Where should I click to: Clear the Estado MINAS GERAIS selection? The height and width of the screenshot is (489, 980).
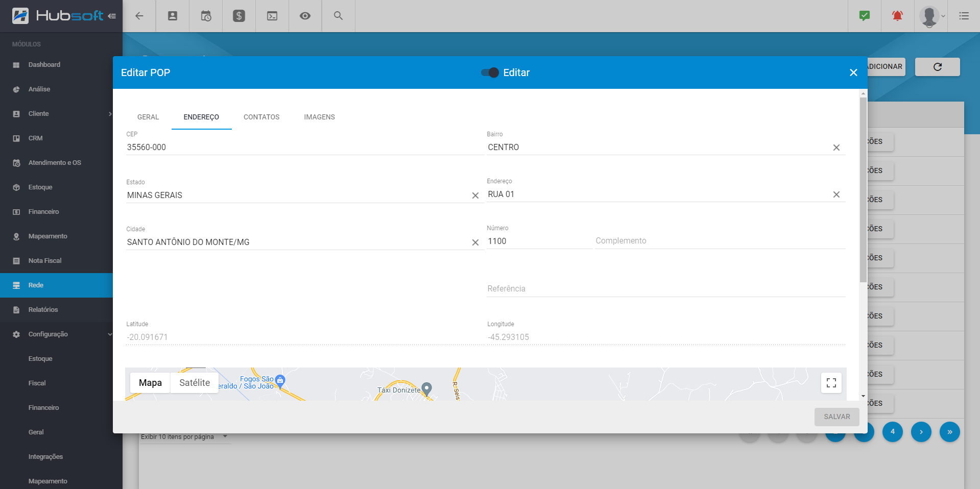click(475, 195)
